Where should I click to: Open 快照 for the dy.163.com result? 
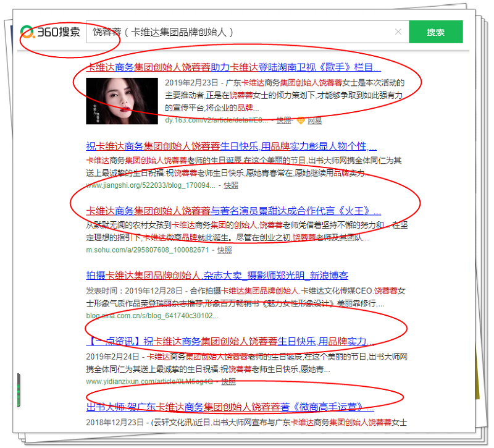(x=283, y=120)
